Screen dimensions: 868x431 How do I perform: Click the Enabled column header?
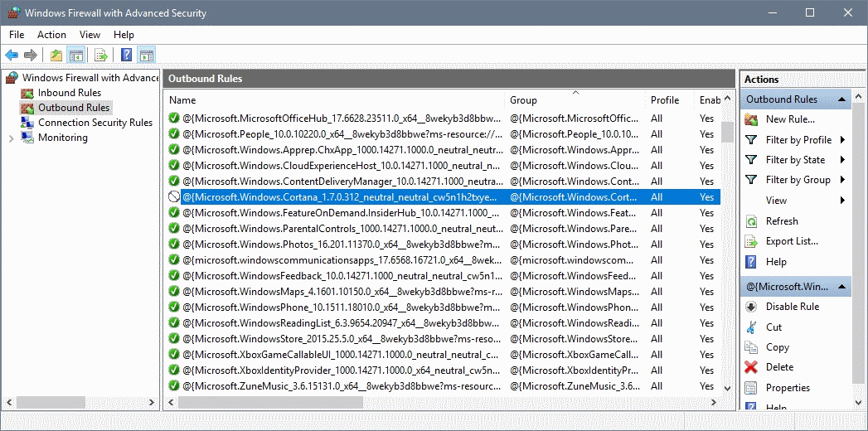click(x=707, y=100)
